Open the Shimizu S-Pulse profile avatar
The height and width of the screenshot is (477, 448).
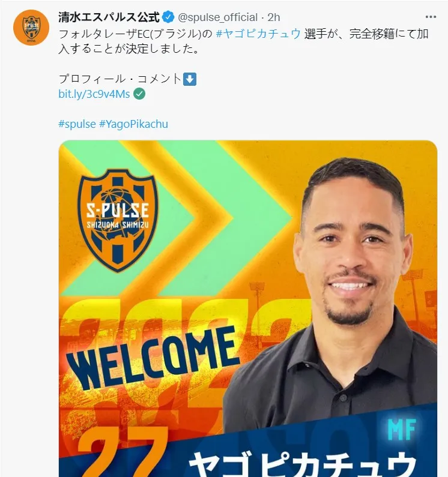[31, 28]
